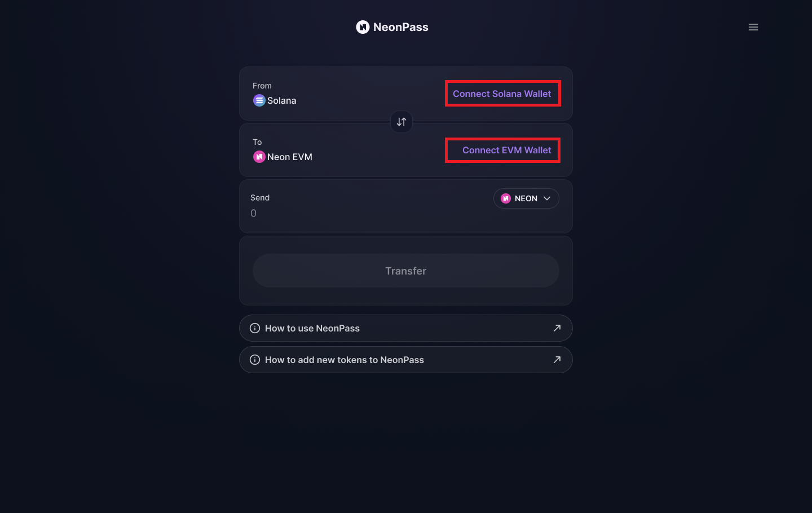Click the Solana network icon
The image size is (812, 513).
click(259, 100)
